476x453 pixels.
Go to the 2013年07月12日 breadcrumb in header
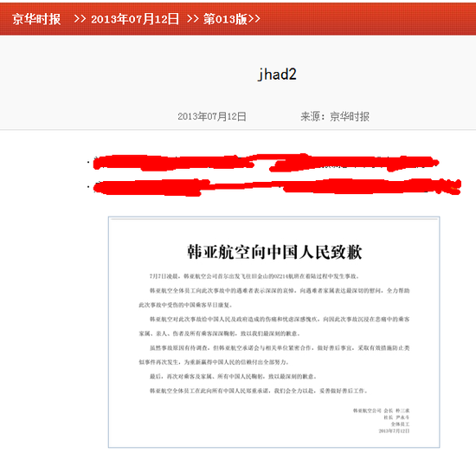click(x=135, y=19)
